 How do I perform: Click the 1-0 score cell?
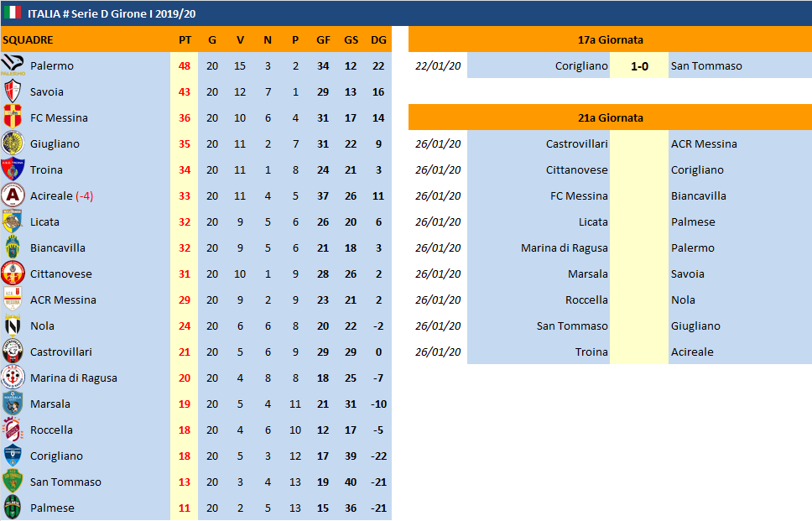(x=639, y=65)
